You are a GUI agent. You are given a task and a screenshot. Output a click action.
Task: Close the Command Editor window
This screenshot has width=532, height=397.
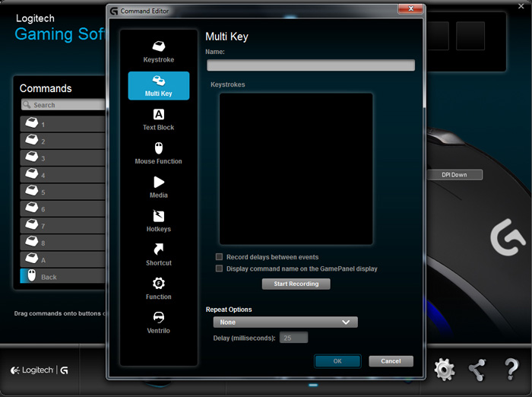click(410, 9)
